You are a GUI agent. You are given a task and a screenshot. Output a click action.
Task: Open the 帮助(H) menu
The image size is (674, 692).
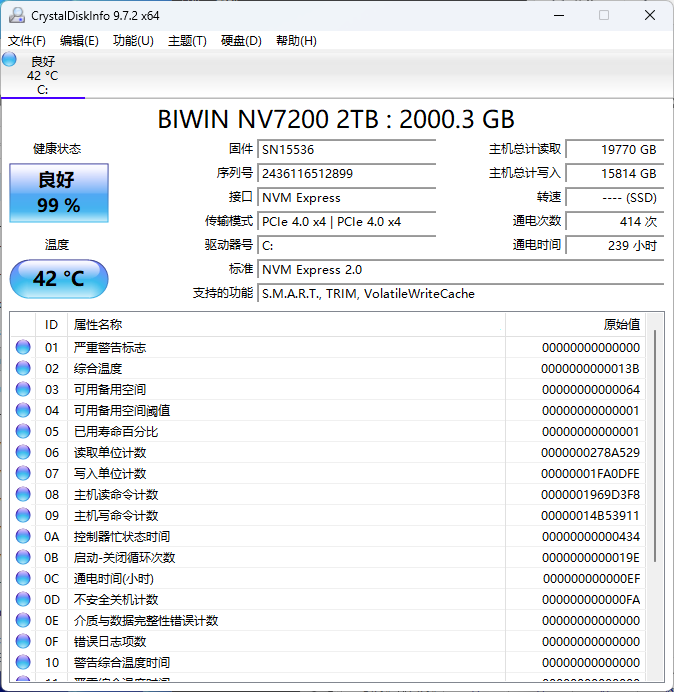coord(296,41)
